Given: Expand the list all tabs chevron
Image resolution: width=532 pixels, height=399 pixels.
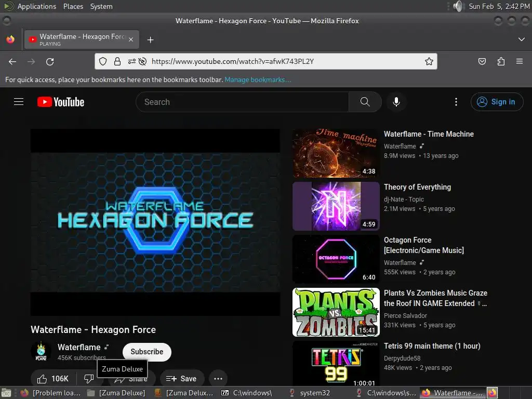Looking at the screenshot, I should (x=521, y=39).
